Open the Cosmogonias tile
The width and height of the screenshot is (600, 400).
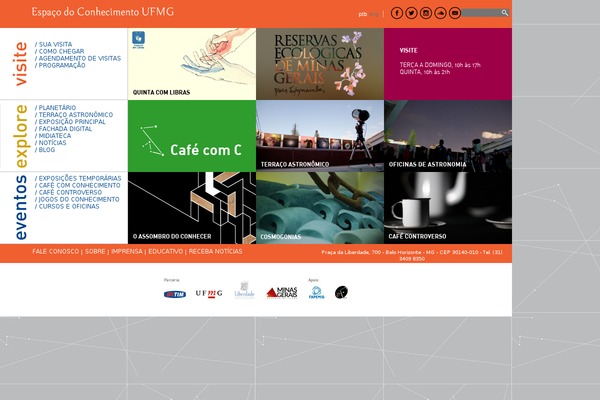320,208
